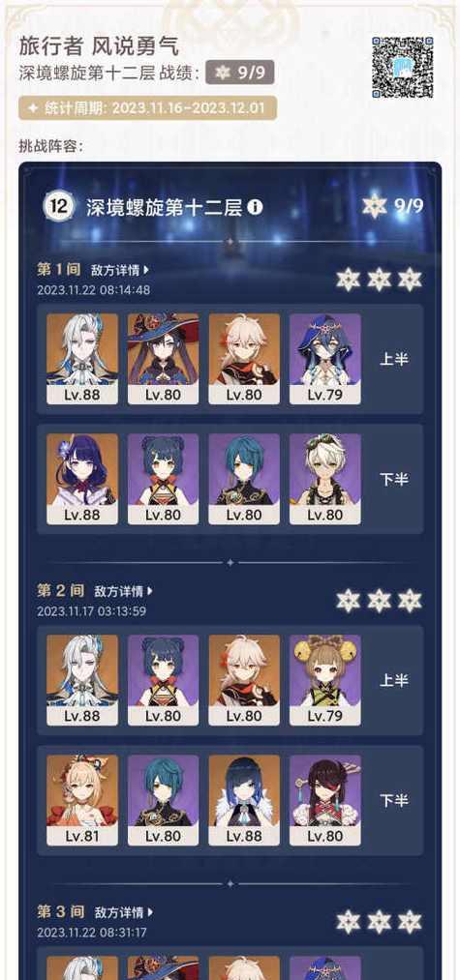Click the star icon in the 战绩 9/9 badge

[222, 74]
